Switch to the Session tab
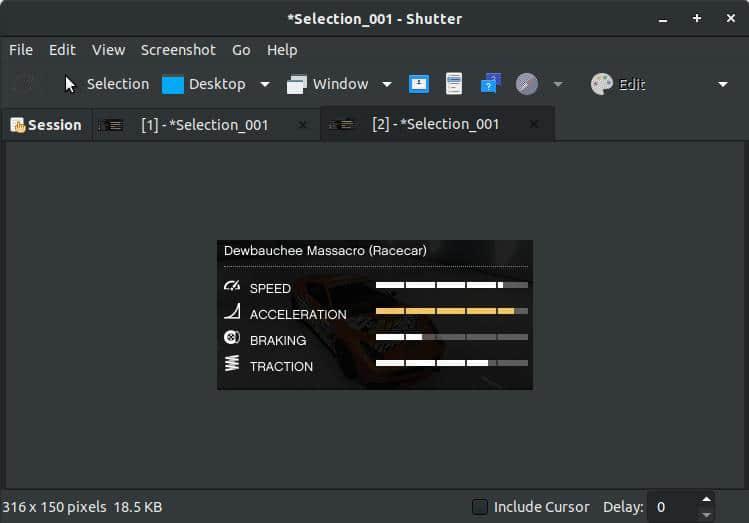The image size is (749, 523). point(46,125)
